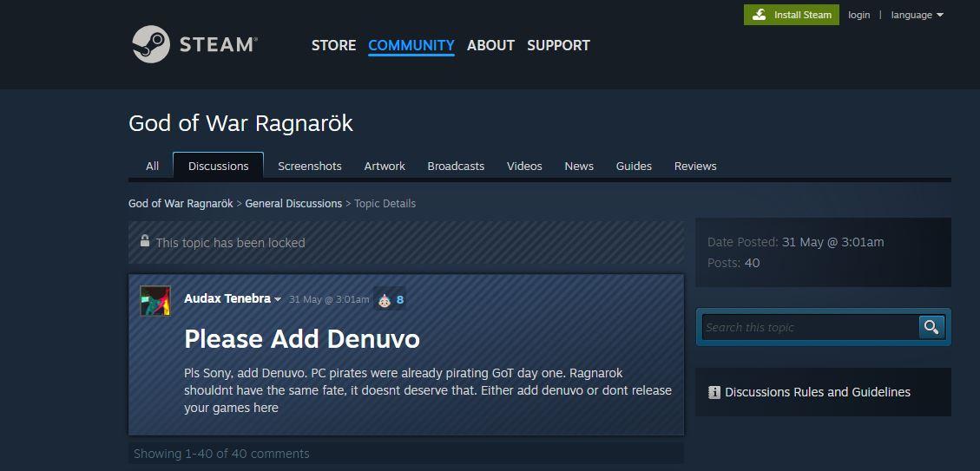The height and width of the screenshot is (471, 980).
Task: Click the Discussions Rules info icon
Action: point(714,392)
